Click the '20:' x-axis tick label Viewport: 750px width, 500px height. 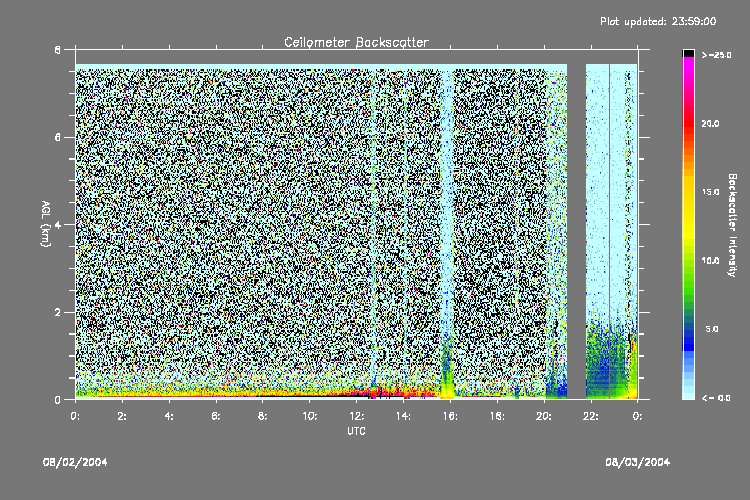pyautogui.click(x=544, y=416)
